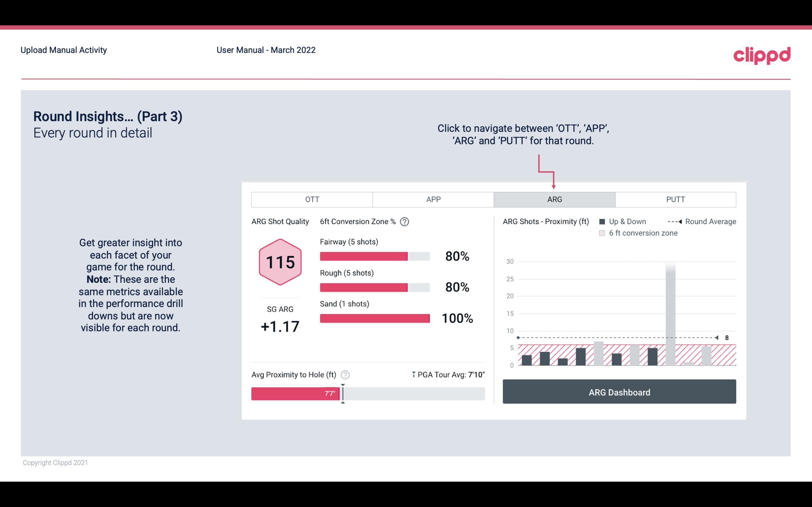Click the ARG tab to view stats

553,199
